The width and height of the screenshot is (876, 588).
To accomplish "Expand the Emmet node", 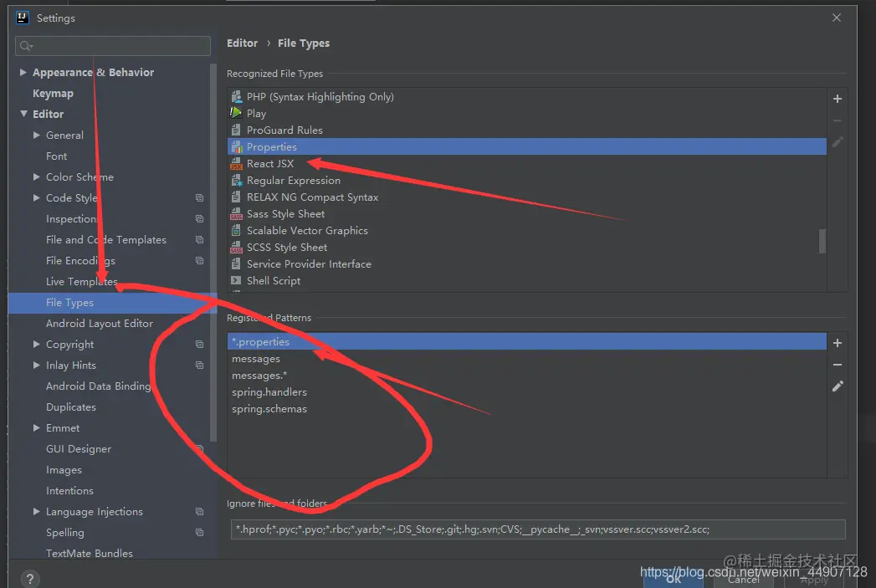I will [36, 427].
